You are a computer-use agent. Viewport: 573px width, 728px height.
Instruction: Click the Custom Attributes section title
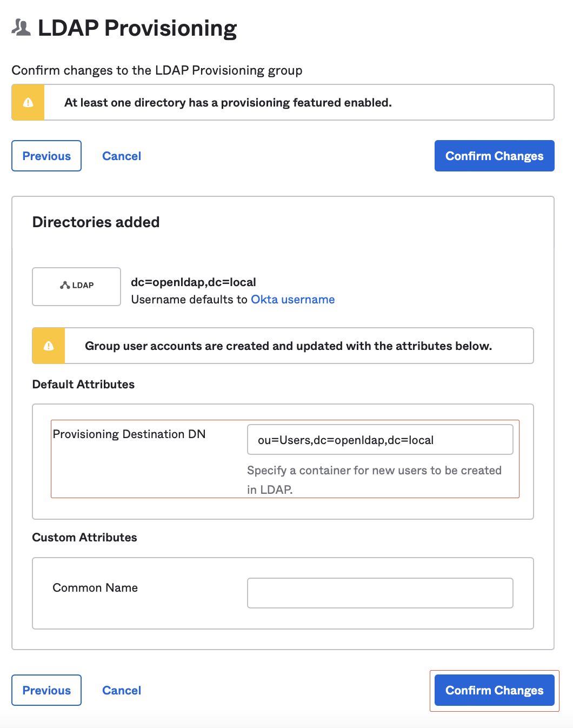pyautogui.click(x=84, y=538)
